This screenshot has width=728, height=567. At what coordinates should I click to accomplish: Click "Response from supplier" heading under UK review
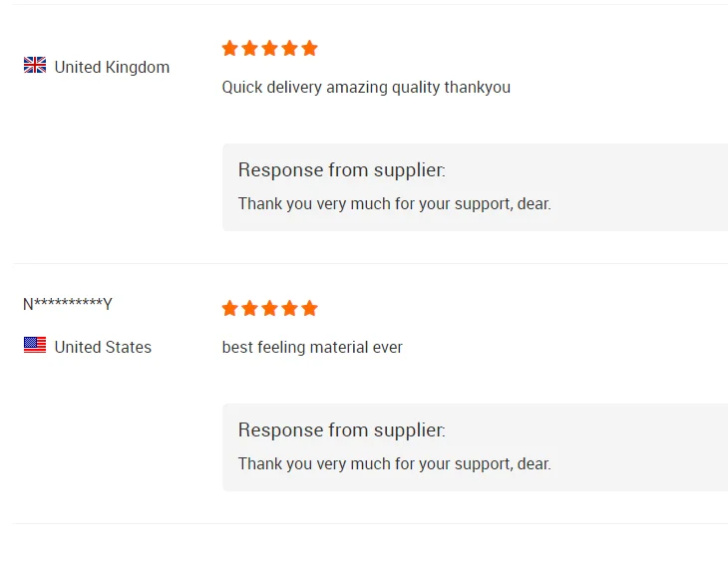341,170
